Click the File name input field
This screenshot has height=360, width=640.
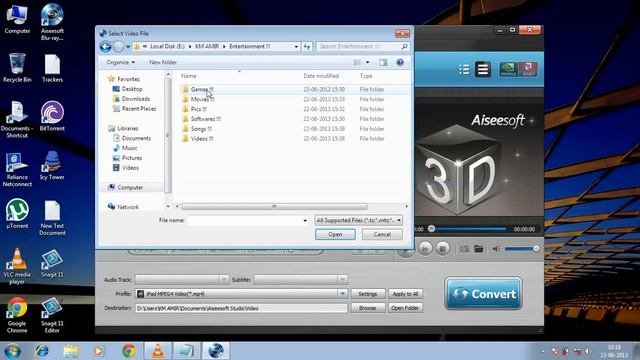pos(244,220)
